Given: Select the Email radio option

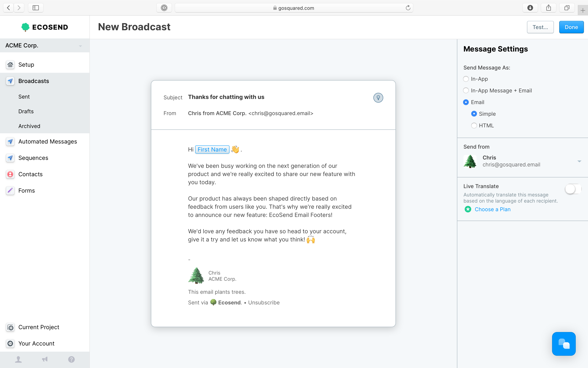Looking at the screenshot, I should [466, 102].
